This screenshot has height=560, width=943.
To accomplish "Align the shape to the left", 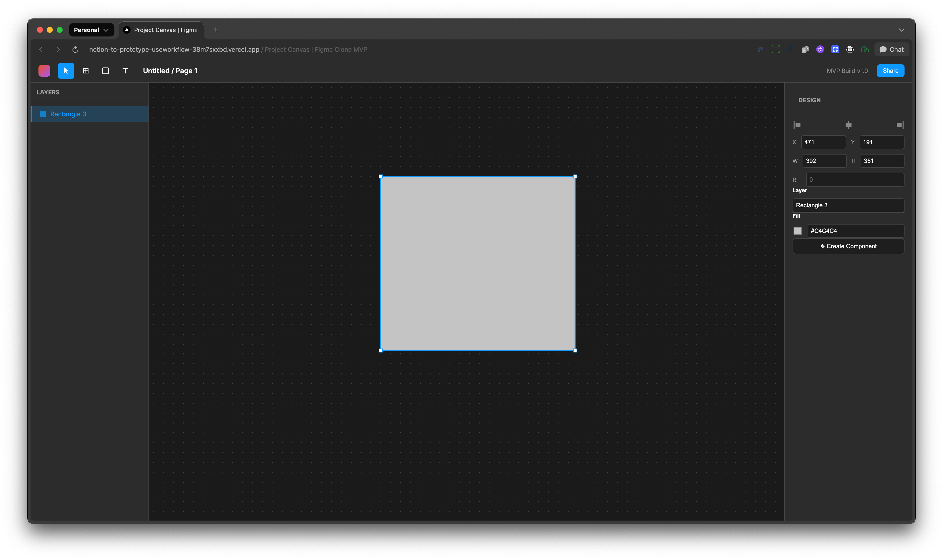I will (797, 124).
